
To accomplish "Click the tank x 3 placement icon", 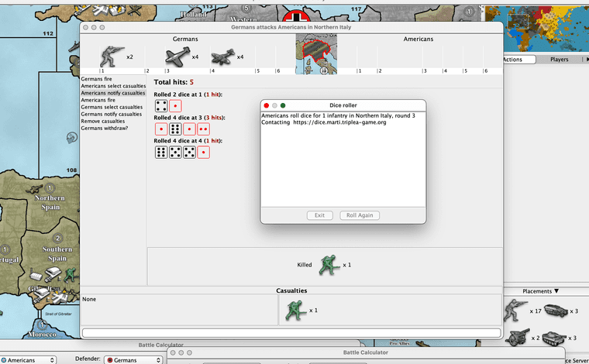I will pos(554,338).
